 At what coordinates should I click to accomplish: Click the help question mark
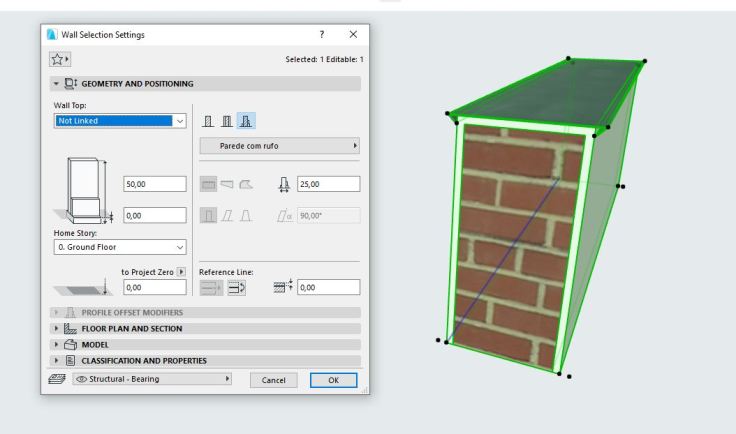tap(322, 34)
